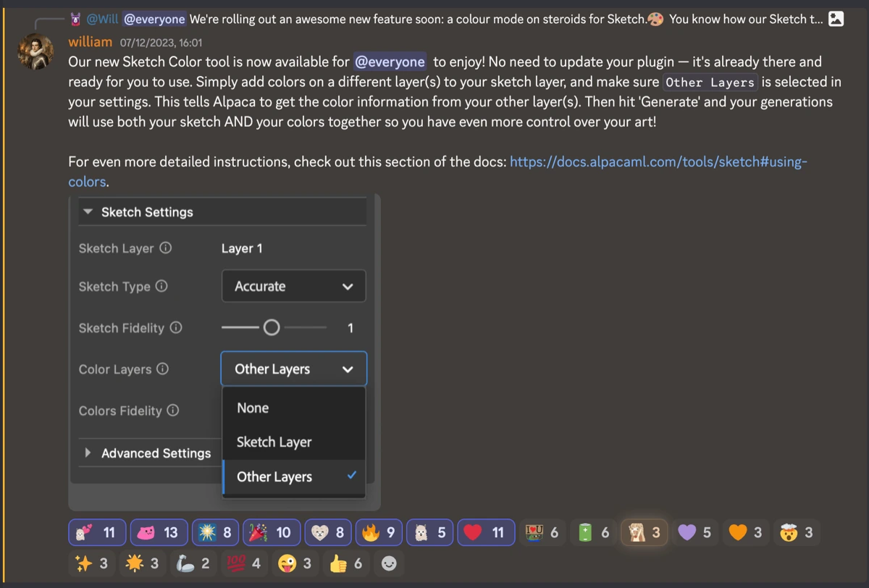The width and height of the screenshot is (869, 588).
Task: Click the purple heart reaction
Action: 695,533
